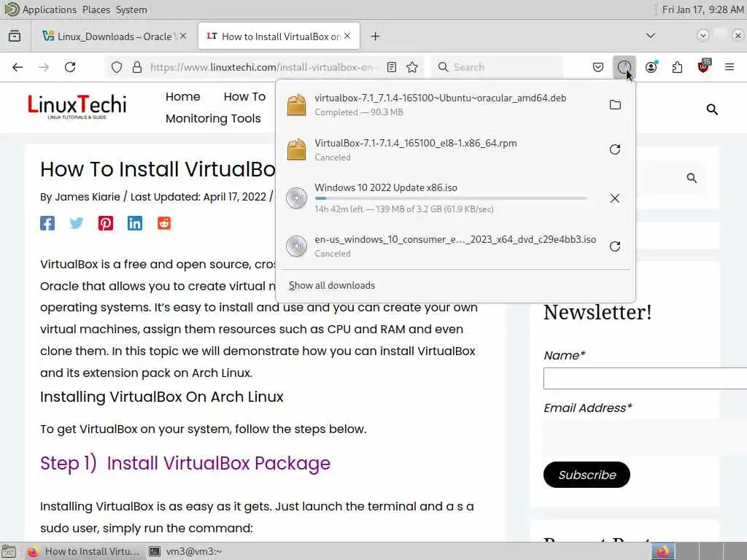Retry the canceled en-us_windows_10_consumer ISO download
The image size is (747, 560).
615,246
